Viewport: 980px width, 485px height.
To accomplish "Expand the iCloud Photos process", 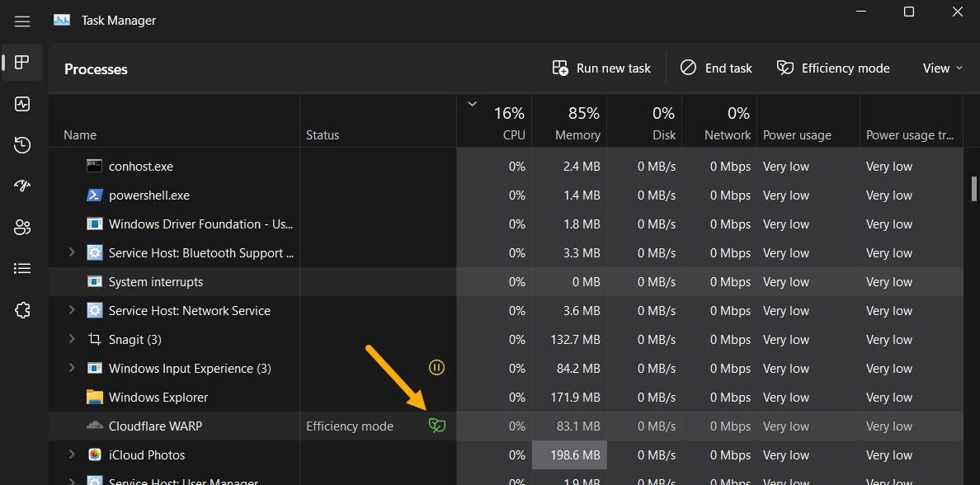I will (71, 454).
